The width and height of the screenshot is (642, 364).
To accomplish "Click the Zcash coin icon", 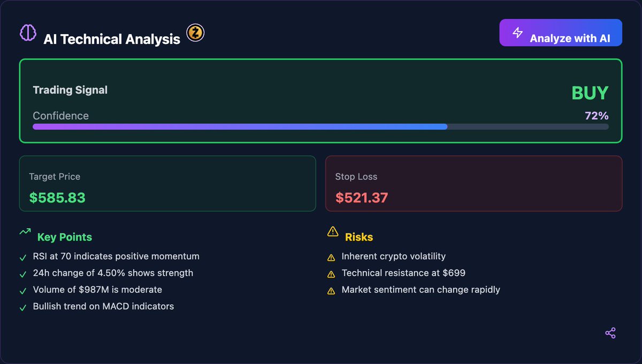I will (195, 33).
